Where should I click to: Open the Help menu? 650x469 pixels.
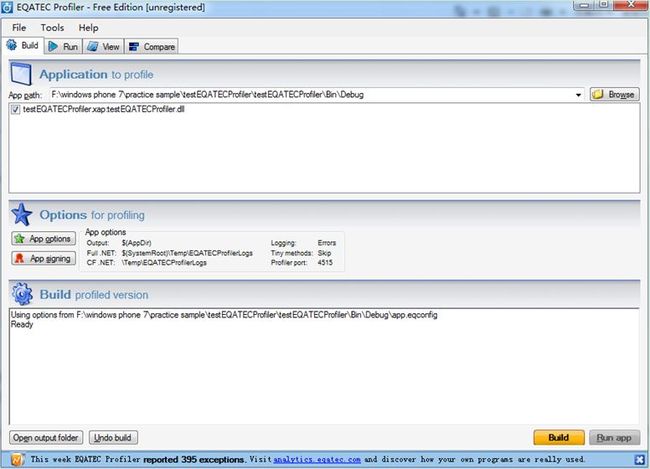coord(88,28)
